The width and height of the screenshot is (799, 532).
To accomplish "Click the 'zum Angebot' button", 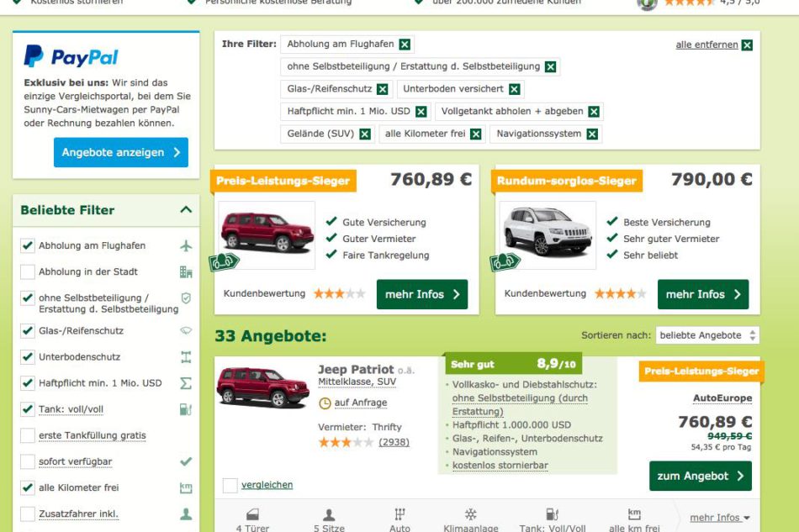I will (x=700, y=476).
